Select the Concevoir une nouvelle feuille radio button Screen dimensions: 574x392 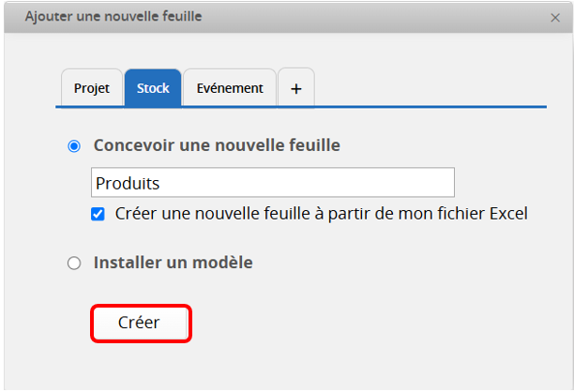(74, 146)
